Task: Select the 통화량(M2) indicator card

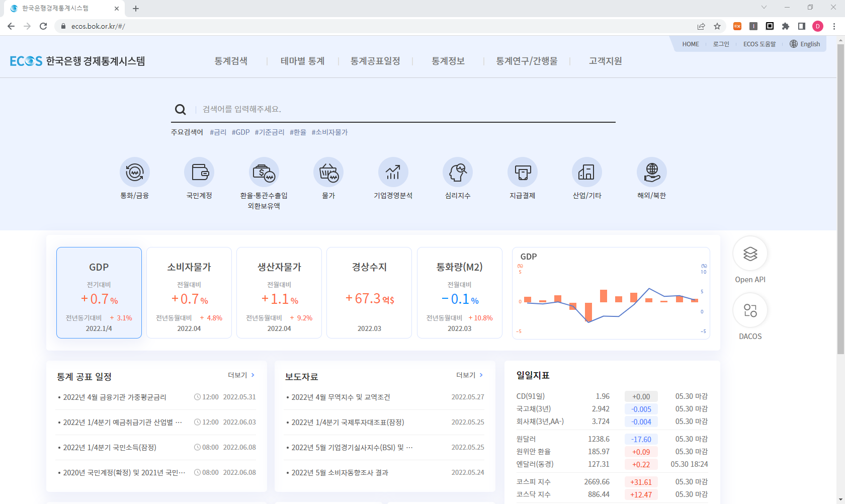Action: (460, 293)
